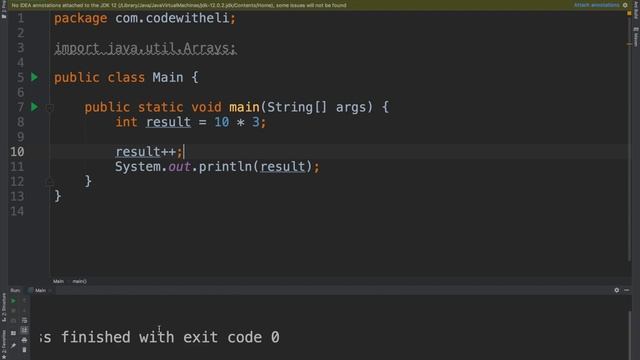Screen dimensions: 640x360
Task: Click the yellow inspection warning indicator
Action: 629,13
